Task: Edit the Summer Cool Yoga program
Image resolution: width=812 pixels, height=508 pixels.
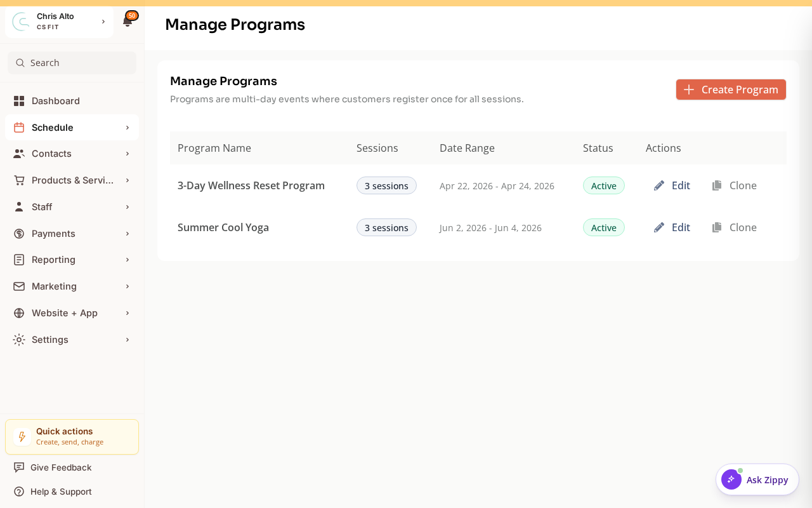Action: (x=672, y=227)
